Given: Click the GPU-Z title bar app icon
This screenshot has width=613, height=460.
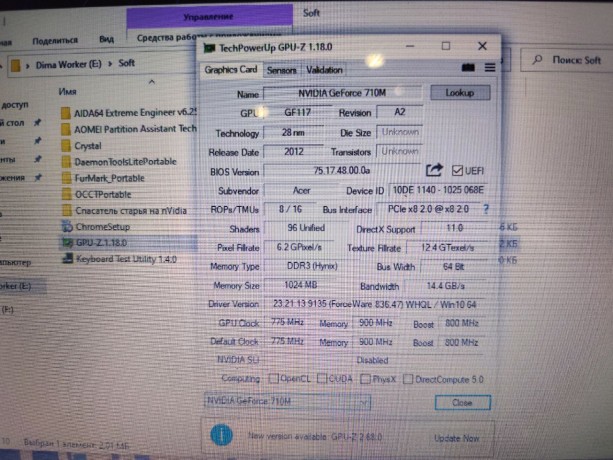Looking at the screenshot, I should click(x=209, y=48).
